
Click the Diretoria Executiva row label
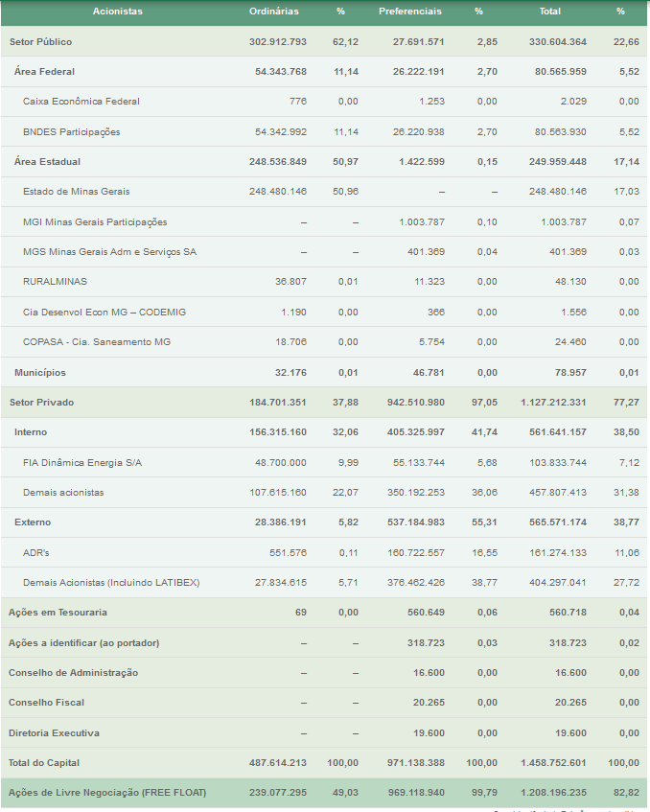(x=54, y=733)
